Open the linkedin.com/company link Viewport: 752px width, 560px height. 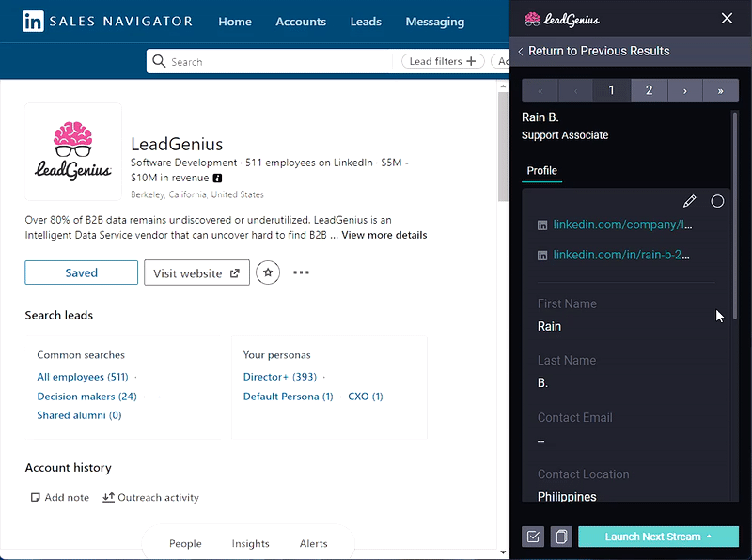pos(622,225)
